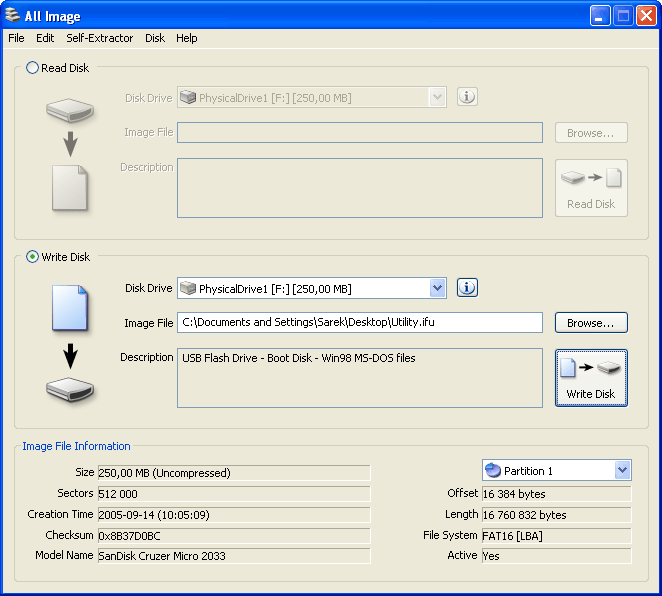Click the Sectors value 512 000
The image size is (662, 596).
[x=234, y=493]
